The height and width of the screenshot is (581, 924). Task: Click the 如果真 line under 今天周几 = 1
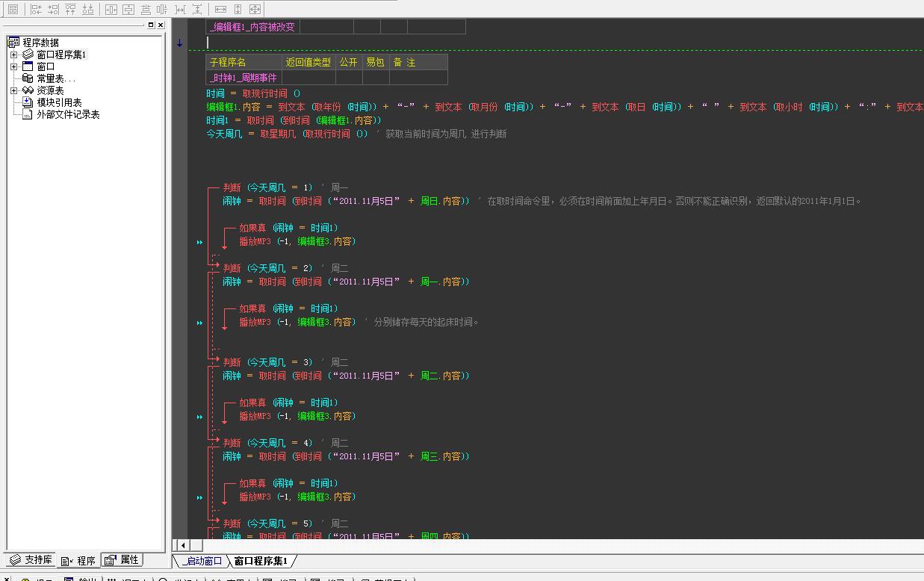(x=288, y=228)
